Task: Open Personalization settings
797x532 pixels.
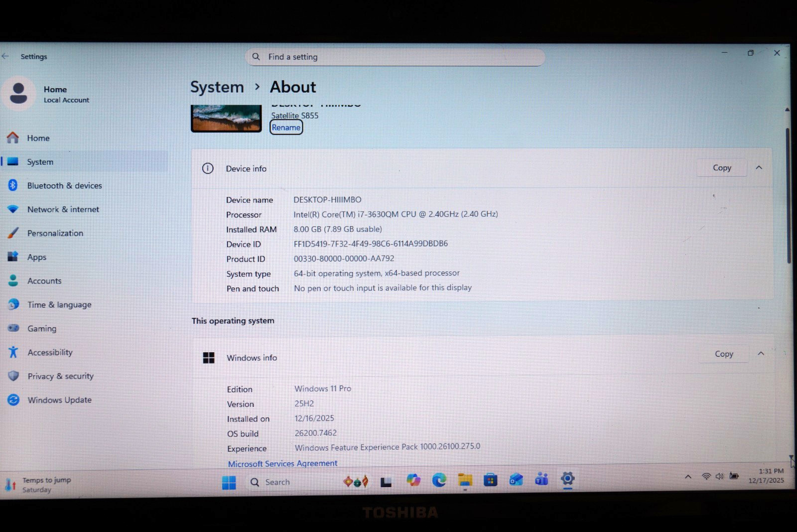Action: click(55, 233)
